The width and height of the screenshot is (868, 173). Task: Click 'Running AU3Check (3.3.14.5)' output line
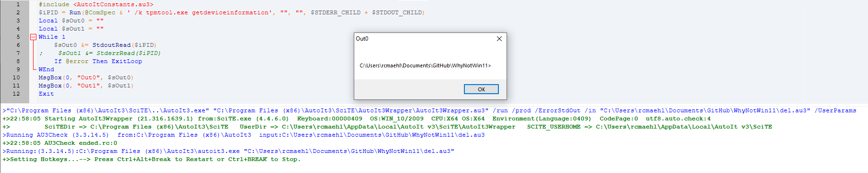click(244, 135)
